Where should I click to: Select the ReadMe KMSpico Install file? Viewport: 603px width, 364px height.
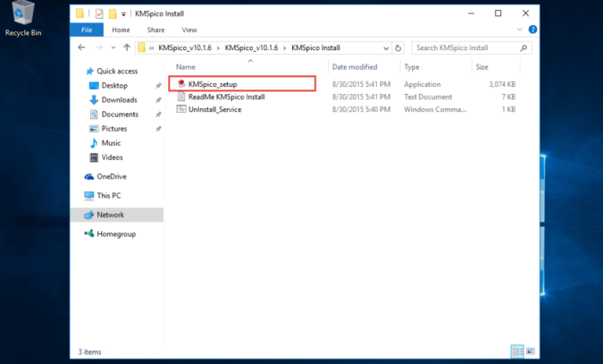coord(226,96)
